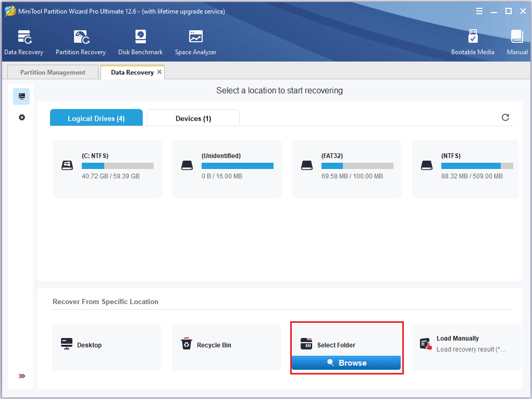Open Space Analyzer

click(x=195, y=42)
